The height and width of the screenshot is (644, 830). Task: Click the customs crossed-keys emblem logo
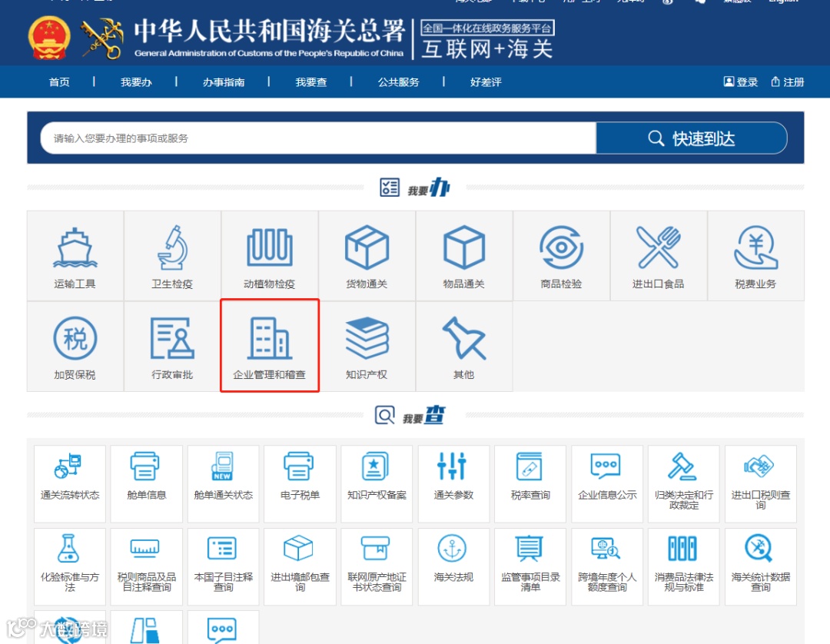click(102, 38)
